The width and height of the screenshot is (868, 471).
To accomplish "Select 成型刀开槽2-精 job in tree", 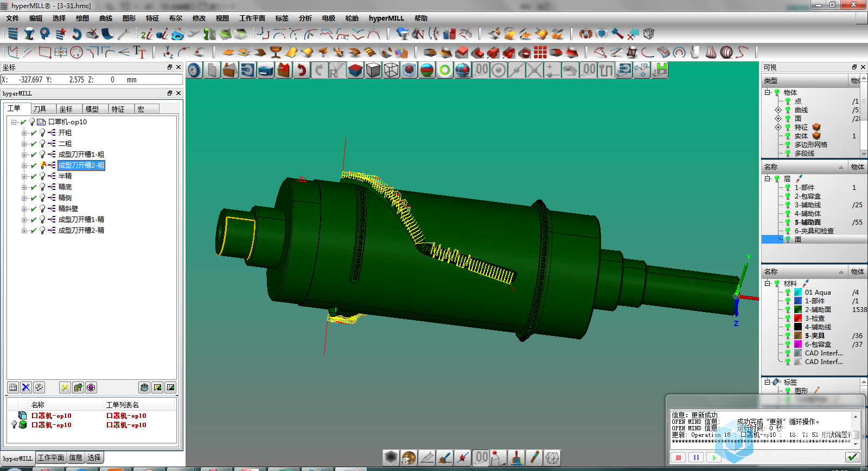I will [x=81, y=230].
